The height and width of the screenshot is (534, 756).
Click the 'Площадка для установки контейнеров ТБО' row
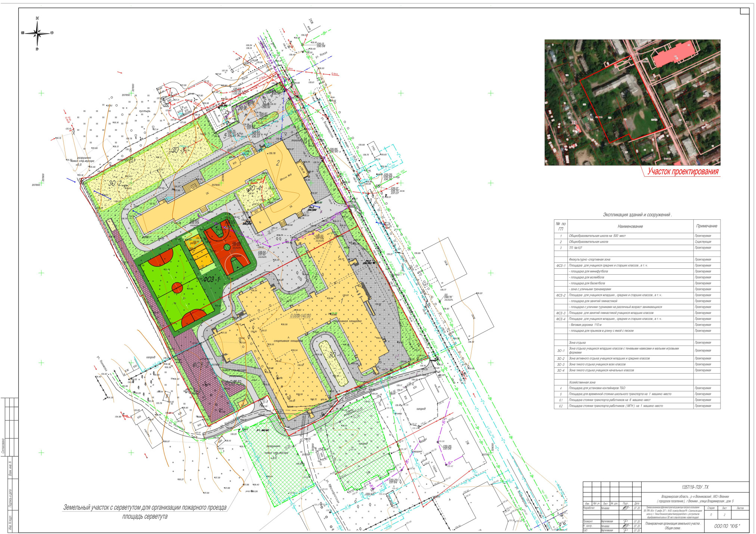click(x=637, y=388)
